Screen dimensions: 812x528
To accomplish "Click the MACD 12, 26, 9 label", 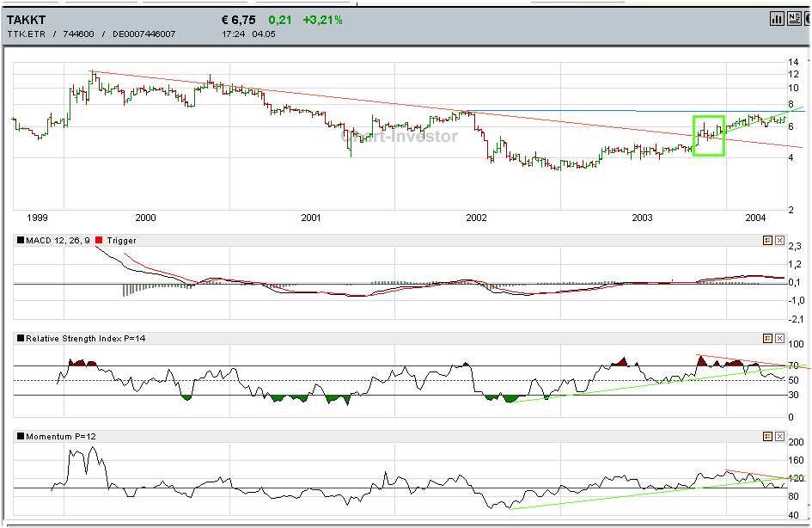I will pyautogui.click(x=58, y=241).
